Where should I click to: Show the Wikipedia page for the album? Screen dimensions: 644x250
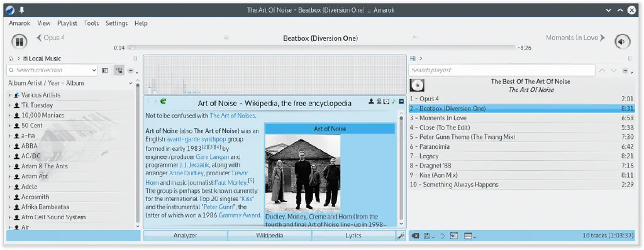click(x=386, y=101)
